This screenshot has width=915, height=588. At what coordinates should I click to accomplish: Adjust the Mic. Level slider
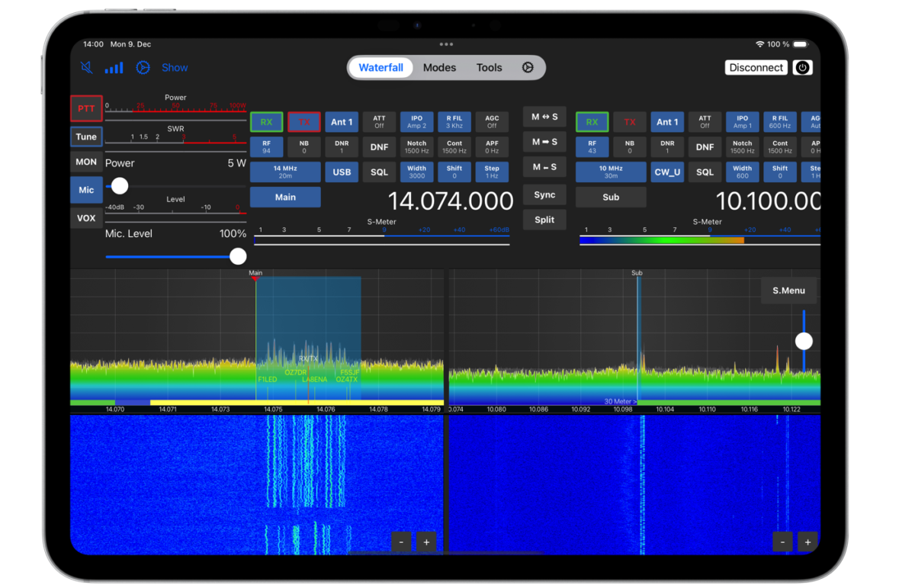tap(237, 255)
